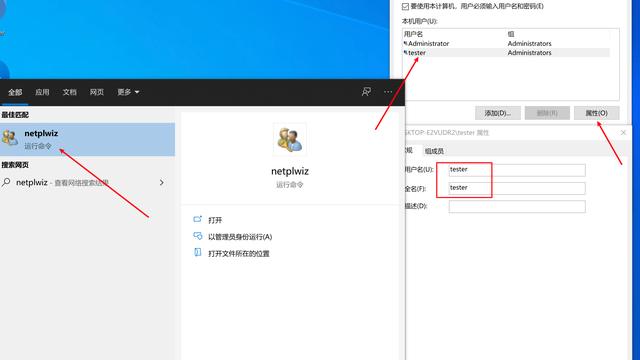Click the large netplwiz users icon

point(289,140)
